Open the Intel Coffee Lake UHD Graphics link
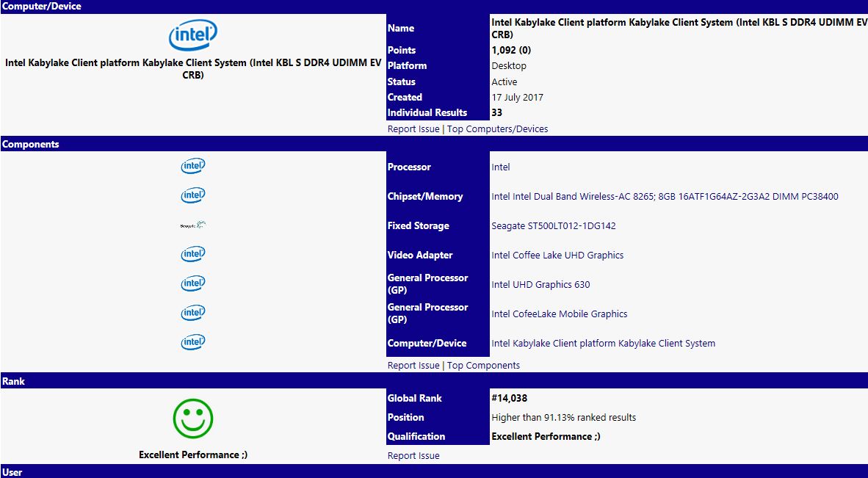 pos(557,255)
